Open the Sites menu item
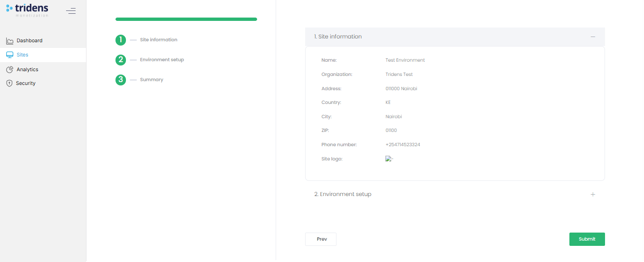Image resolution: width=644 pixels, height=262 pixels. tap(43, 55)
